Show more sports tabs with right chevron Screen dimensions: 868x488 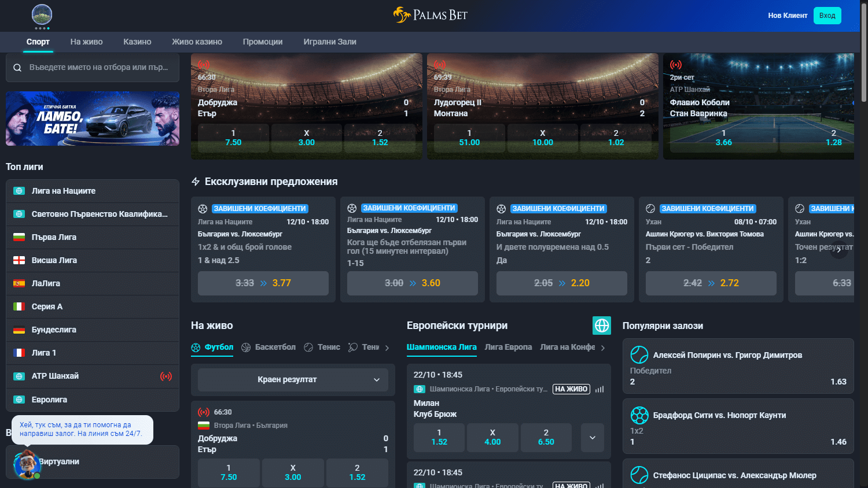pos(387,348)
